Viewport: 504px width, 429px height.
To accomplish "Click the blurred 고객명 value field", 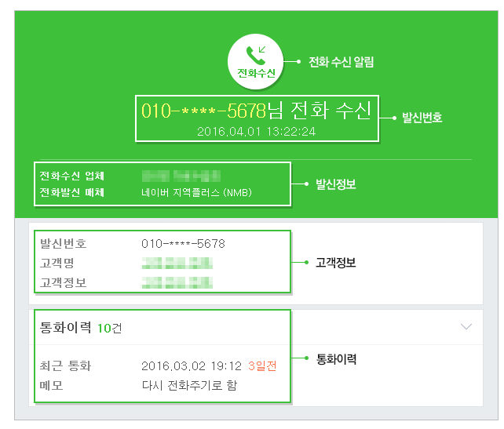I will pos(177,263).
